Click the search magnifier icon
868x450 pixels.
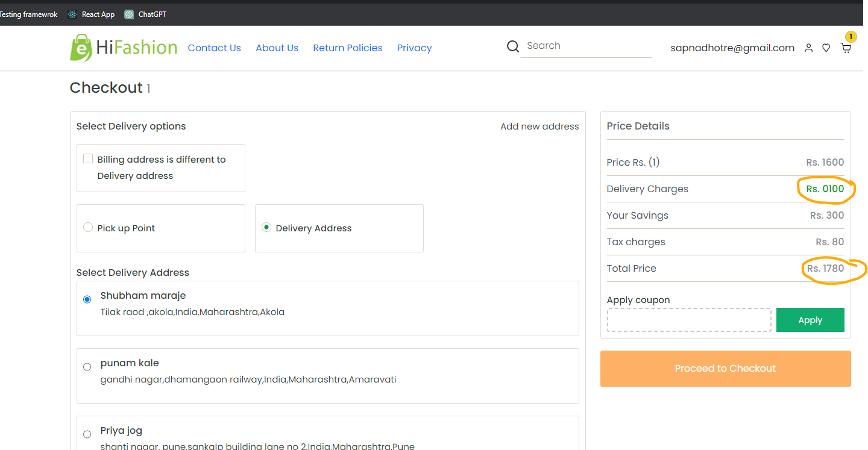pos(513,46)
